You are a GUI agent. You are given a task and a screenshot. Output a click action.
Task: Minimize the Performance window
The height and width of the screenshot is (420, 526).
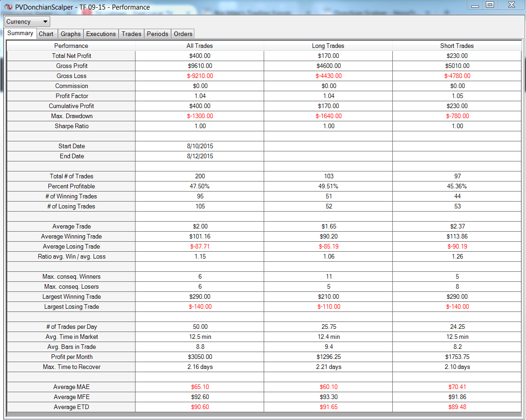[475, 5]
